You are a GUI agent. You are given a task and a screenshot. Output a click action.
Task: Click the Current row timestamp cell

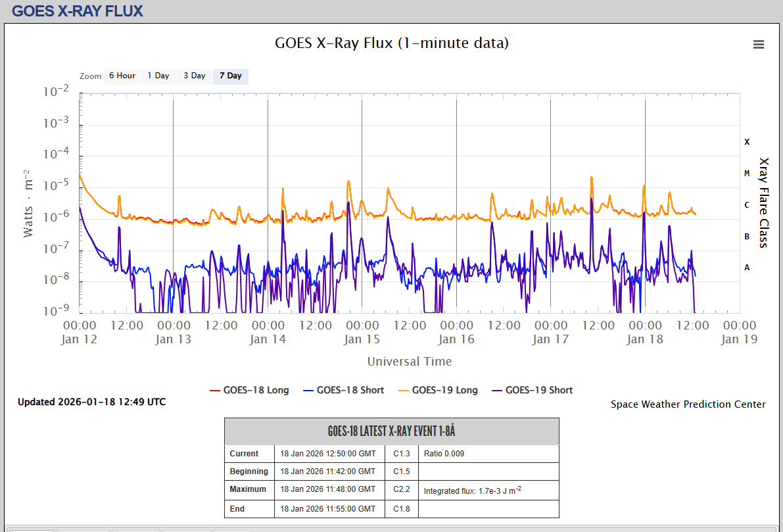pyautogui.click(x=328, y=454)
